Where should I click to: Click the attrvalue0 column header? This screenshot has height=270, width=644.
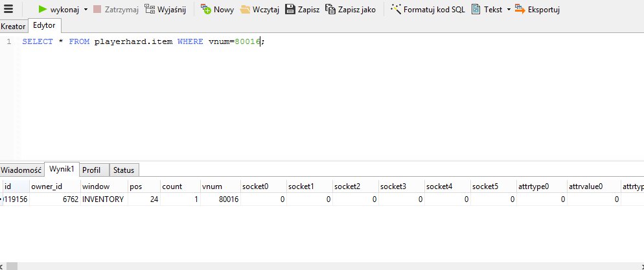(x=594, y=186)
